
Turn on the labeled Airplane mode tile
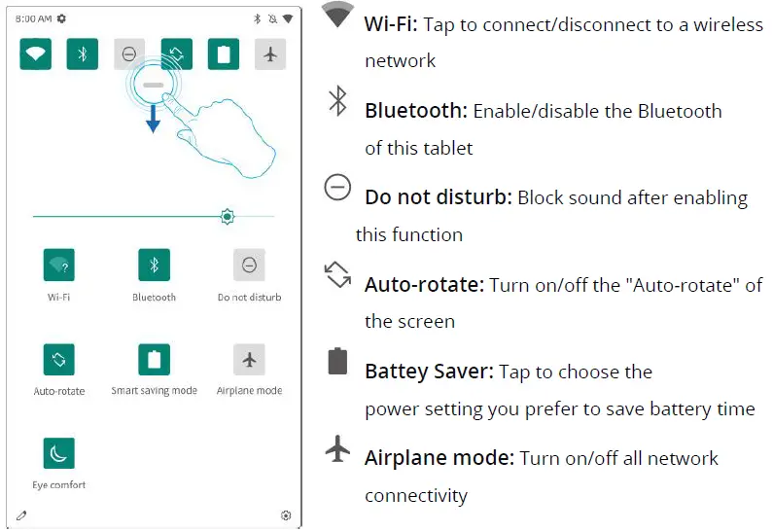pos(249,359)
